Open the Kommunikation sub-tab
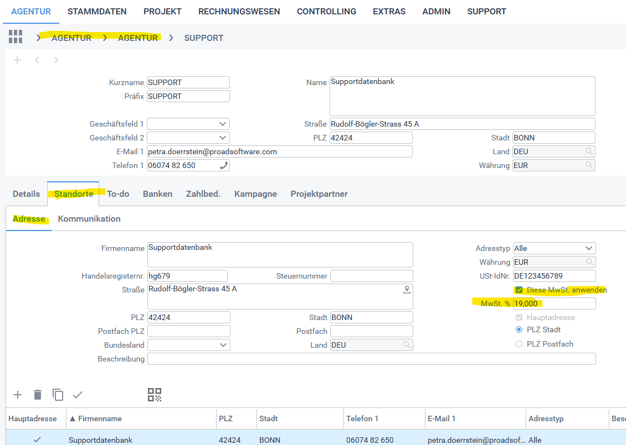The width and height of the screenshot is (626, 445). pos(89,219)
